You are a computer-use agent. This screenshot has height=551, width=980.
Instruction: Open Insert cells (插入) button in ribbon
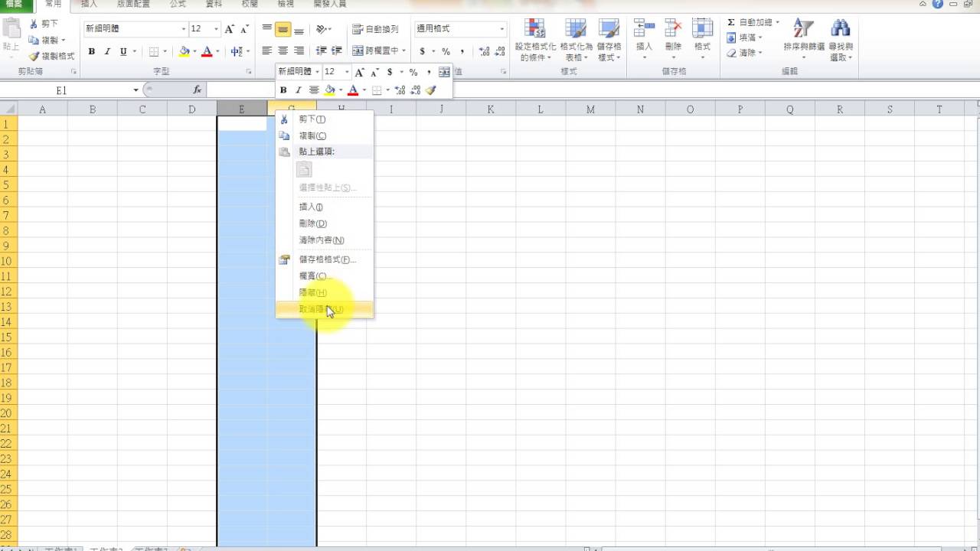[x=645, y=41]
